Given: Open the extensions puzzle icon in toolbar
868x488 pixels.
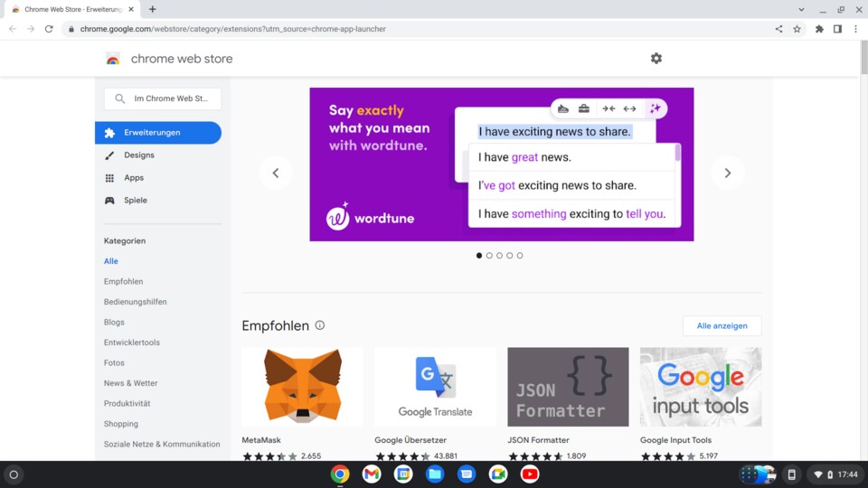Looking at the screenshot, I should (x=819, y=29).
